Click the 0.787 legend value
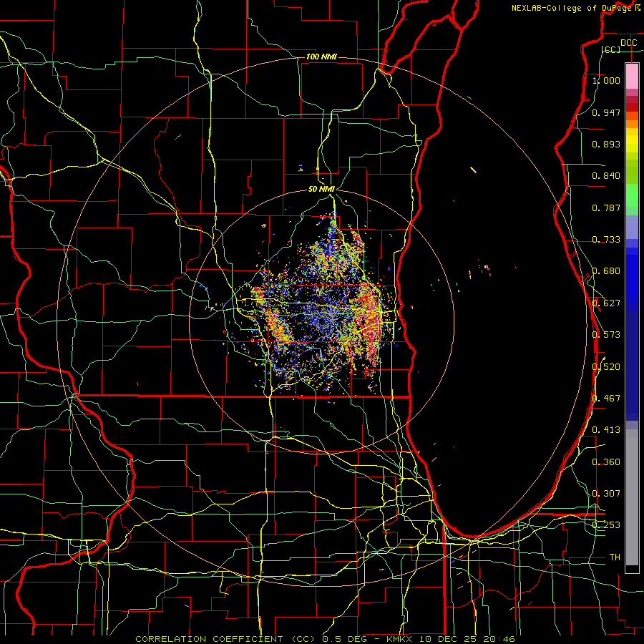Viewport: 644px width, 644px height. tap(606, 208)
